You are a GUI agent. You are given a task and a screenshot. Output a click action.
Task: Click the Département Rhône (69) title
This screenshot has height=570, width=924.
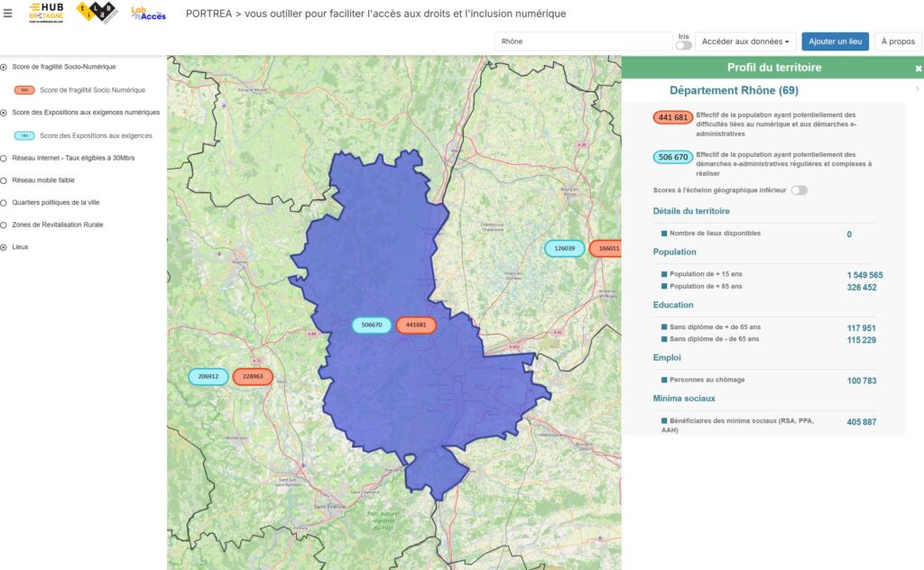click(735, 90)
